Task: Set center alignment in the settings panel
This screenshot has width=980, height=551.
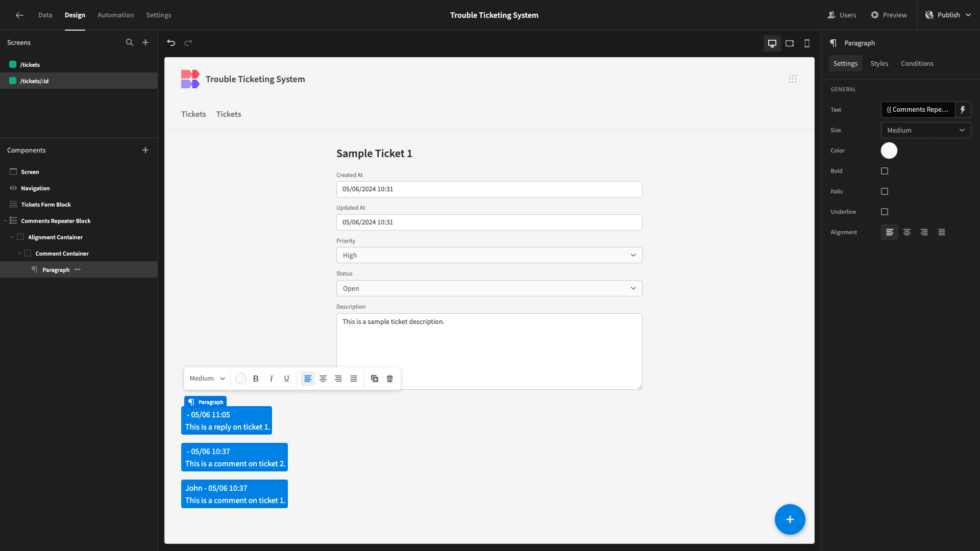Action: (x=907, y=232)
